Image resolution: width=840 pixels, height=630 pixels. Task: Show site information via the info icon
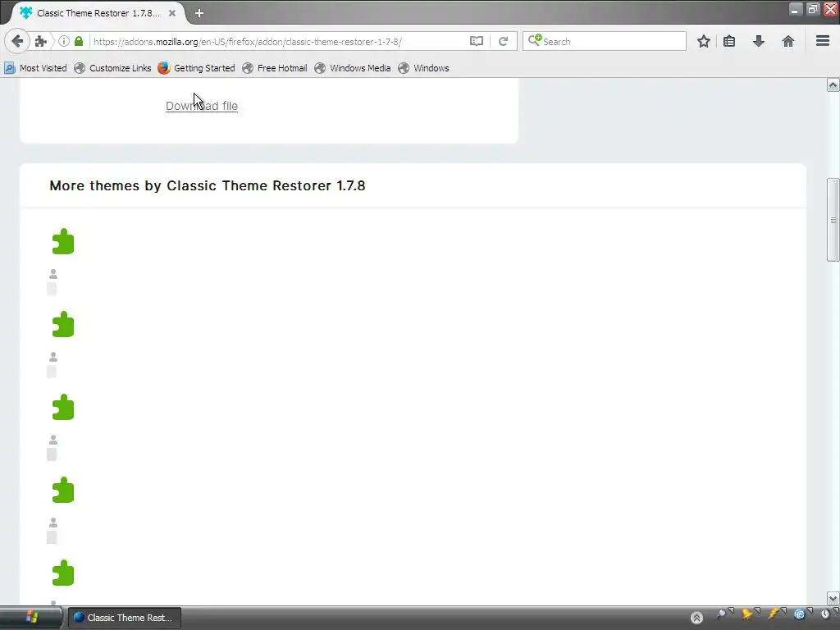pos(64,41)
